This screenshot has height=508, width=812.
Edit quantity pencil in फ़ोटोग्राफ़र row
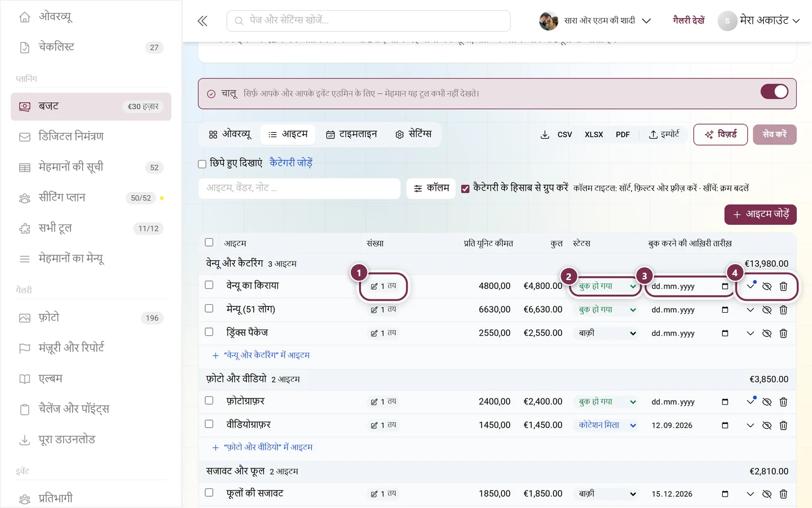click(x=374, y=402)
